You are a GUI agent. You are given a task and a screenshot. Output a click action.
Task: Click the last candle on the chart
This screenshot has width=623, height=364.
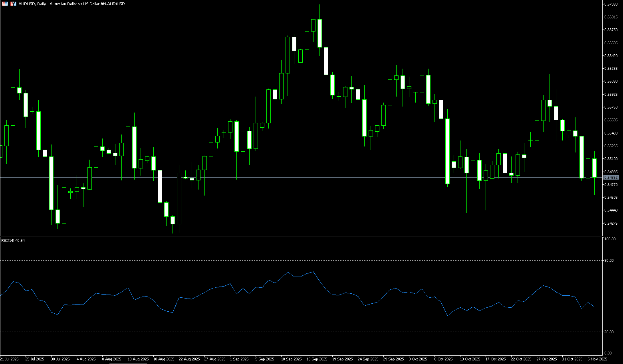[x=594, y=168]
